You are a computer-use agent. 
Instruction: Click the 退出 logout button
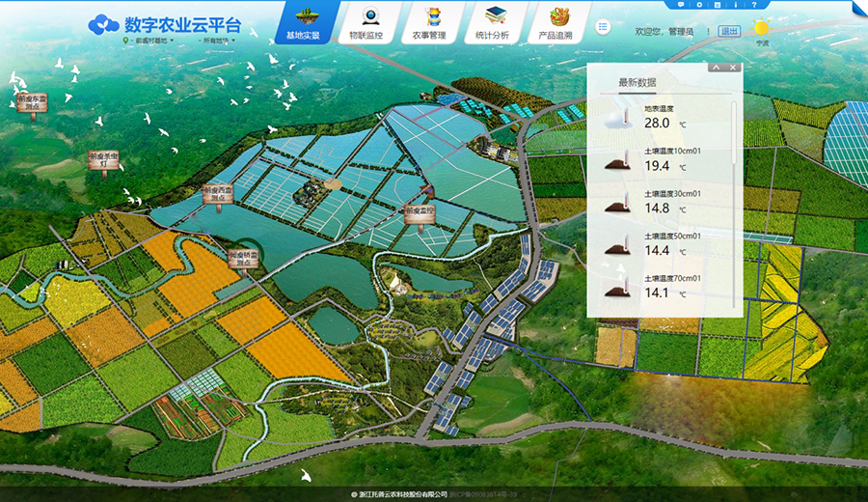coord(728,31)
